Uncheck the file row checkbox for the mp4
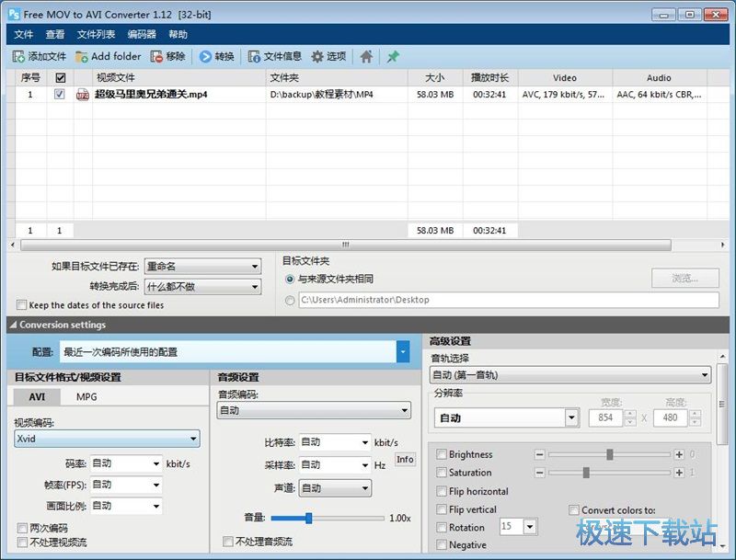The width and height of the screenshot is (736, 560). click(60, 95)
